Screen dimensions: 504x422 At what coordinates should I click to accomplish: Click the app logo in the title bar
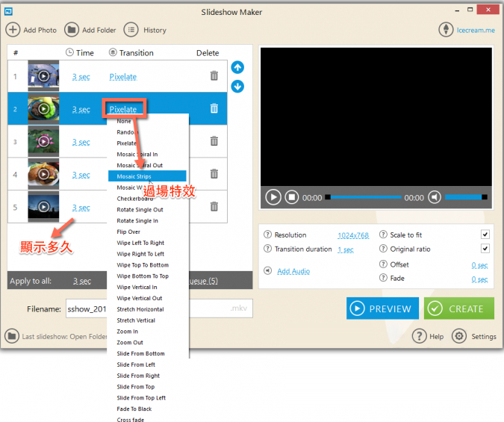coord(8,12)
